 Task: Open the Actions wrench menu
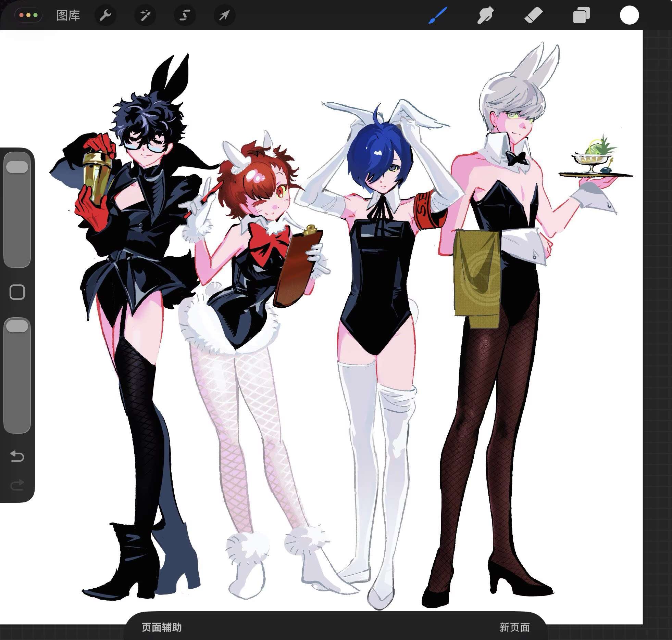click(105, 15)
